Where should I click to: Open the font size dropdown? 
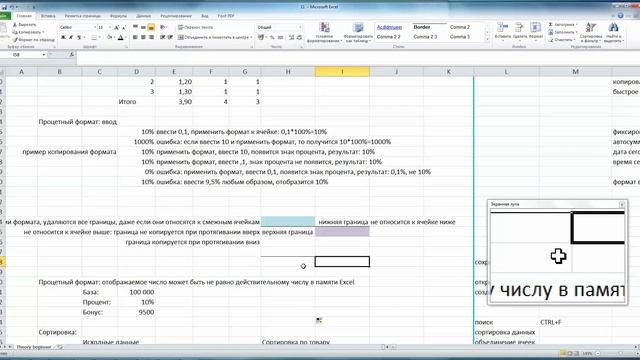click(x=110, y=27)
